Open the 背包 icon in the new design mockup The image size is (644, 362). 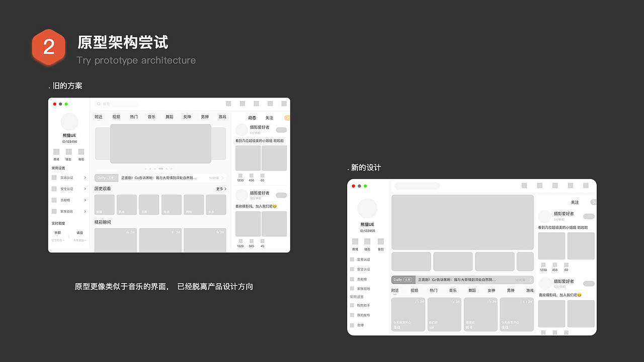380,241
